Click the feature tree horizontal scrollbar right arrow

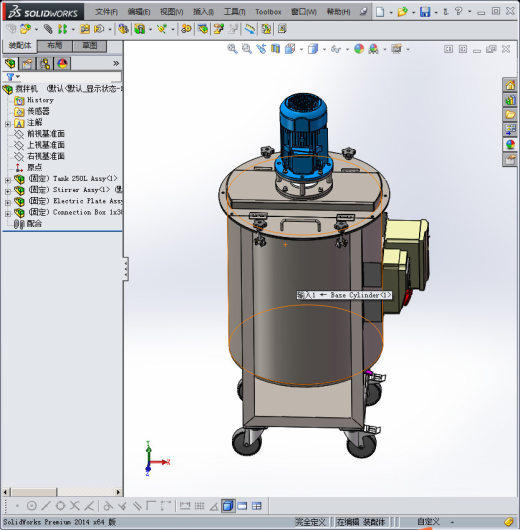pos(118,492)
